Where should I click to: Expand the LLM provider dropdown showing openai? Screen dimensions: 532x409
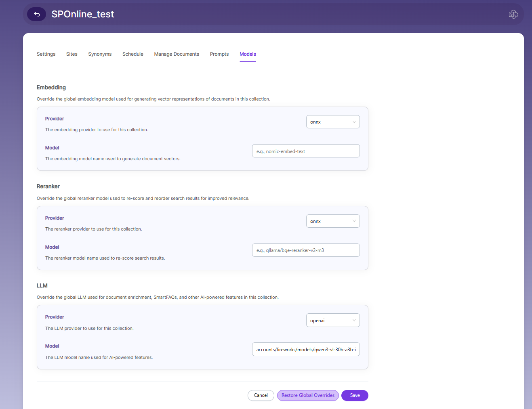(x=333, y=321)
